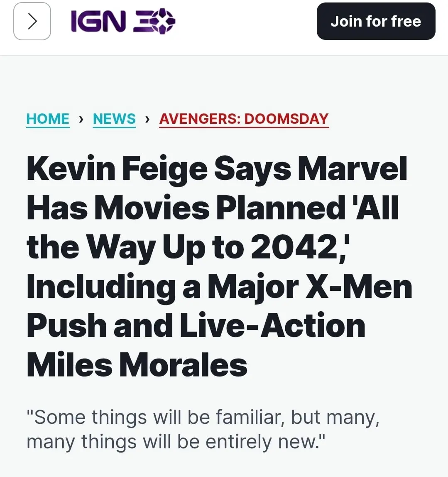Click 'Live-Action' in the headline

[x=273, y=326]
